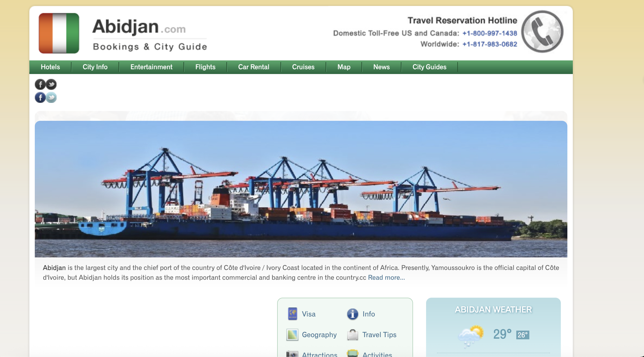Click the Read more link
644x357 pixels.
[386, 278]
